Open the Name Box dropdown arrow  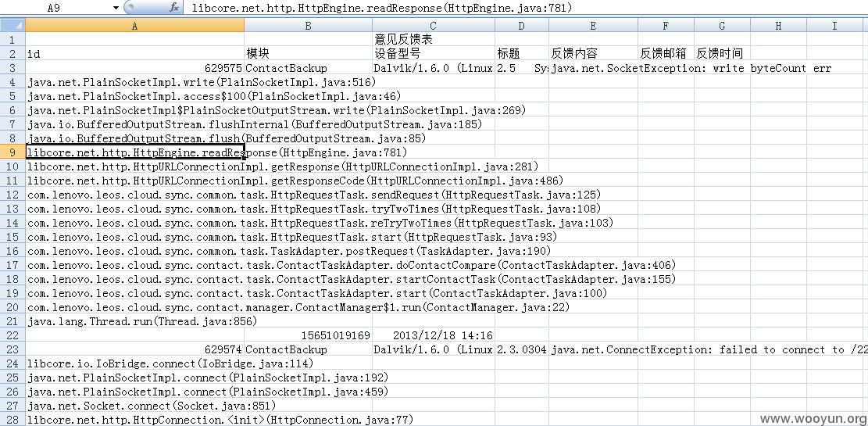coord(116,8)
